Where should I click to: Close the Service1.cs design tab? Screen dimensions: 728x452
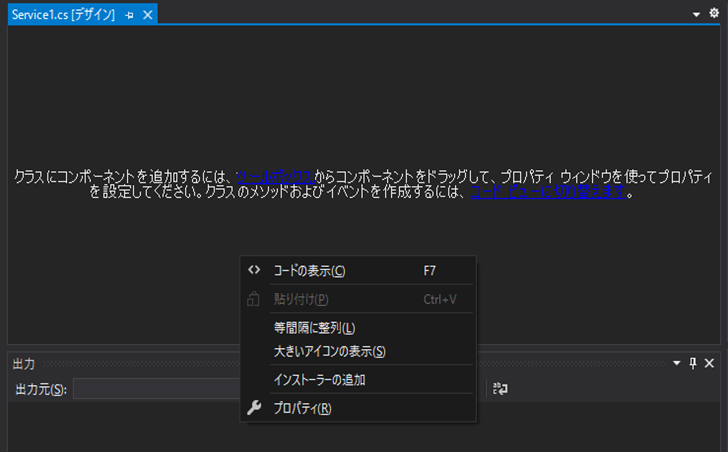pyautogui.click(x=148, y=15)
